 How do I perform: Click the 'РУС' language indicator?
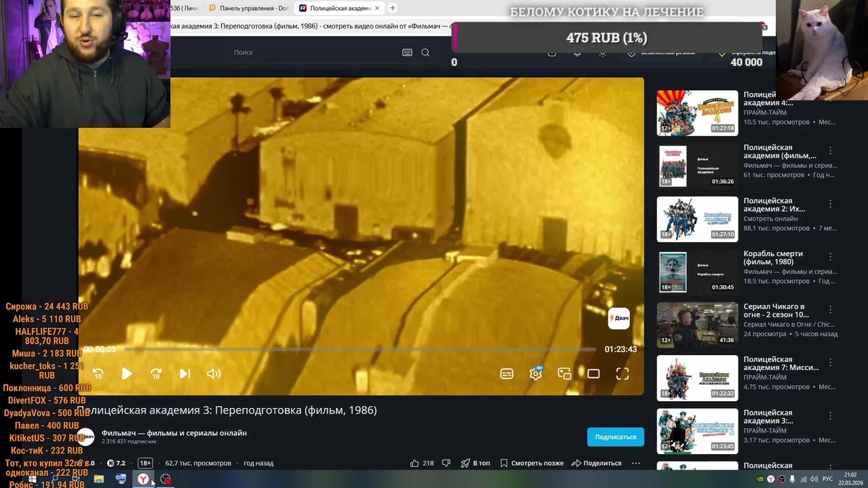[x=827, y=479]
